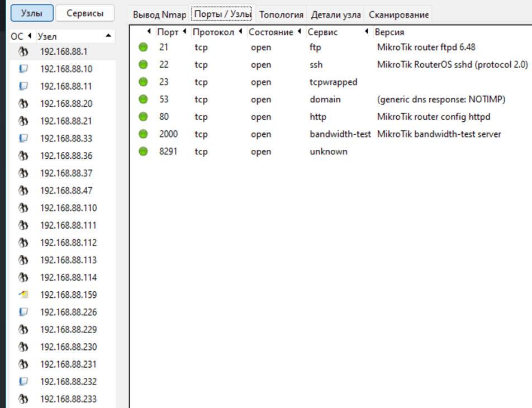Click the sort arrow on the ОС column
This screenshot has height=408, width=532.
point(29,36)
